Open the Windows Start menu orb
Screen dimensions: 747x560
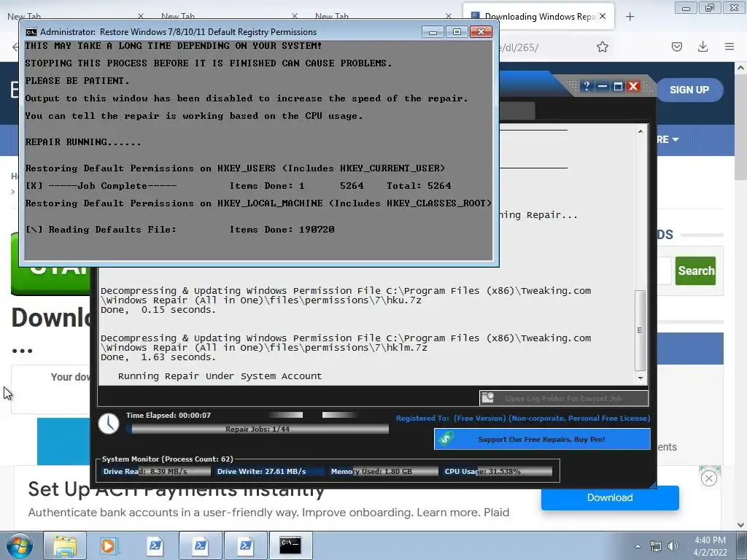(x=20, y=545)
